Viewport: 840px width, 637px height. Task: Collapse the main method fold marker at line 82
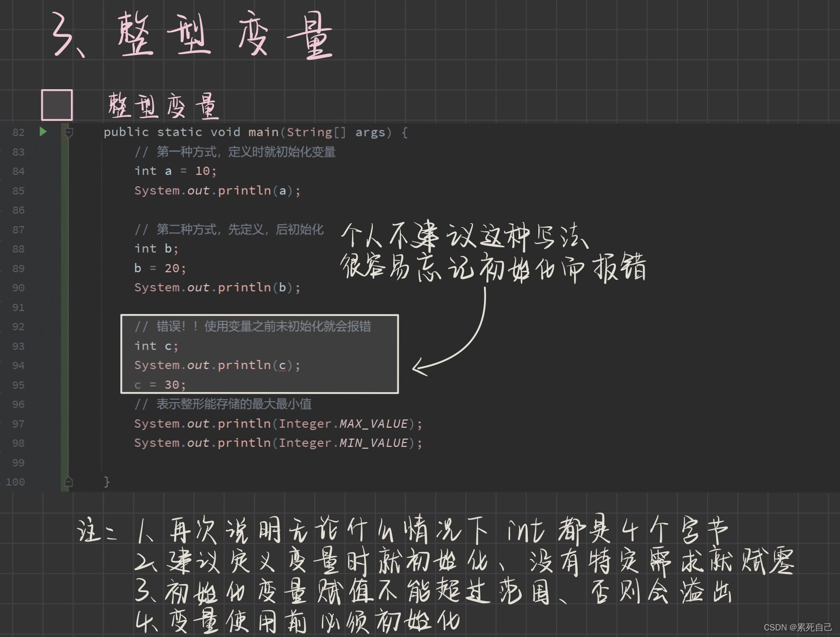pyautogui.click(x=69, y=133)
